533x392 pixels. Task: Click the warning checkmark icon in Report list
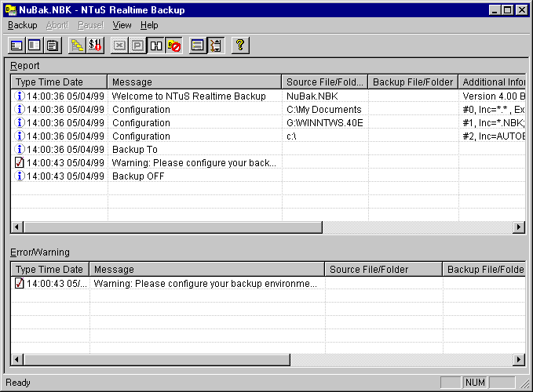click(20, 163)
